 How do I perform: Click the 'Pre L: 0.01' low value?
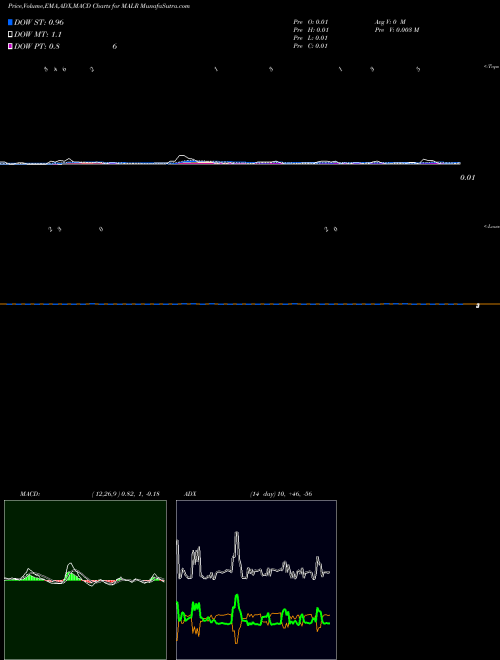pyautogui.click(x=311, y=38)
